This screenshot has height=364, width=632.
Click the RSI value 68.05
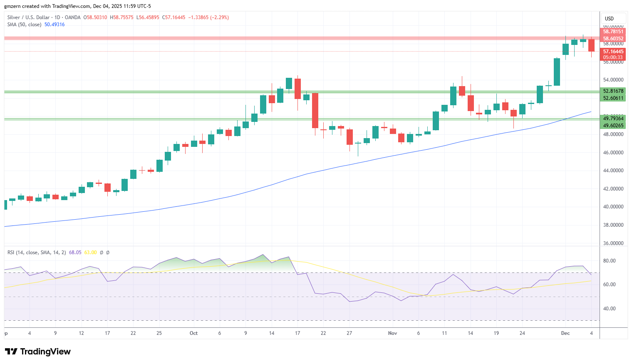coord(75,253)
